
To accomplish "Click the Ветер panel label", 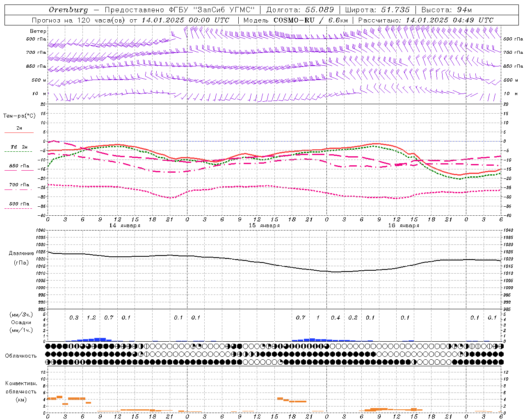I will tap(38, 31).
